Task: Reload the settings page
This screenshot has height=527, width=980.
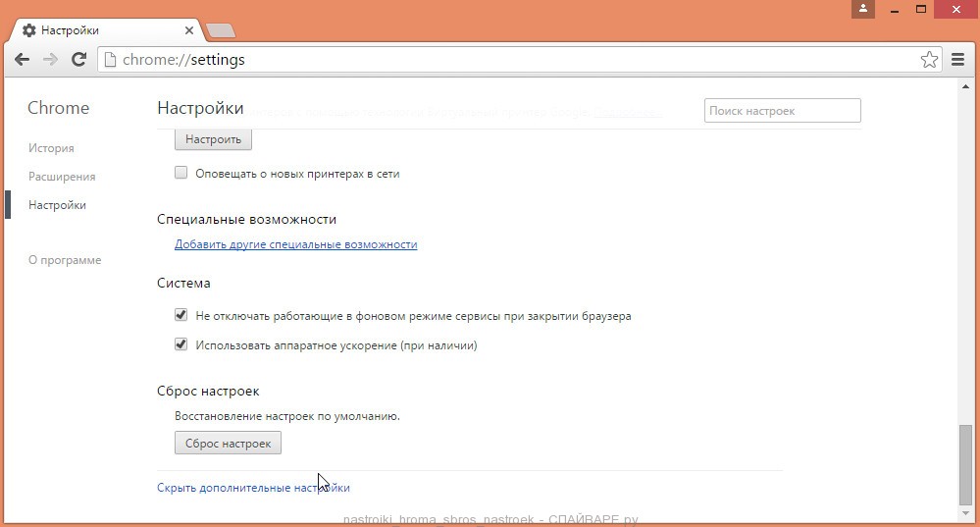Action: (x=78, y=60)
